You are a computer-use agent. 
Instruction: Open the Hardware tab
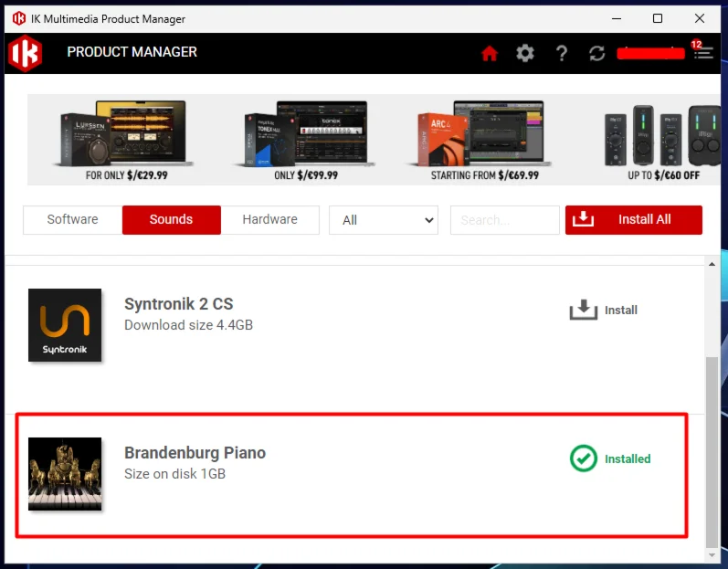[x=269, y=219]
